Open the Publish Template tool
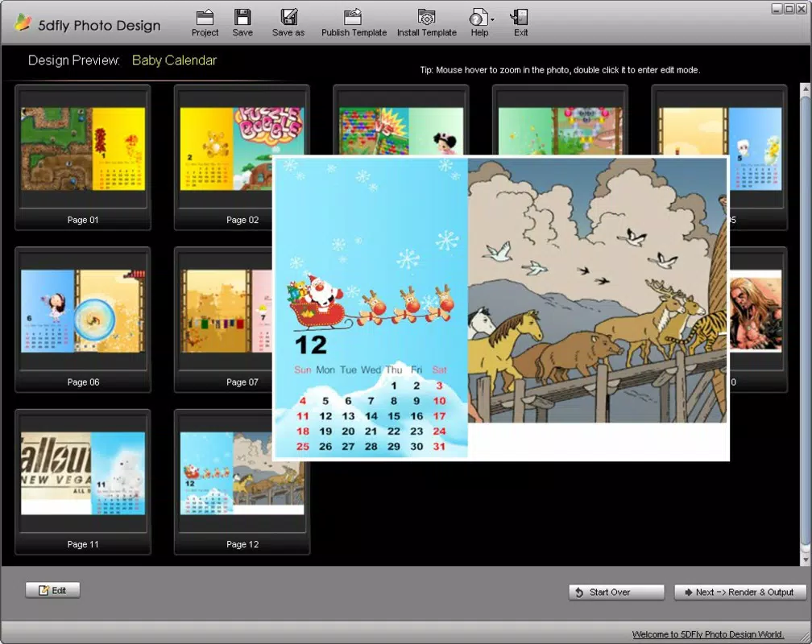812x644 pixels. [x=354, y=23]
